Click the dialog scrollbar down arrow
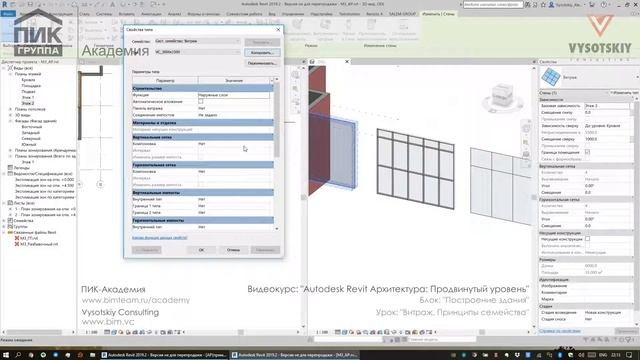 pos(277,229)
